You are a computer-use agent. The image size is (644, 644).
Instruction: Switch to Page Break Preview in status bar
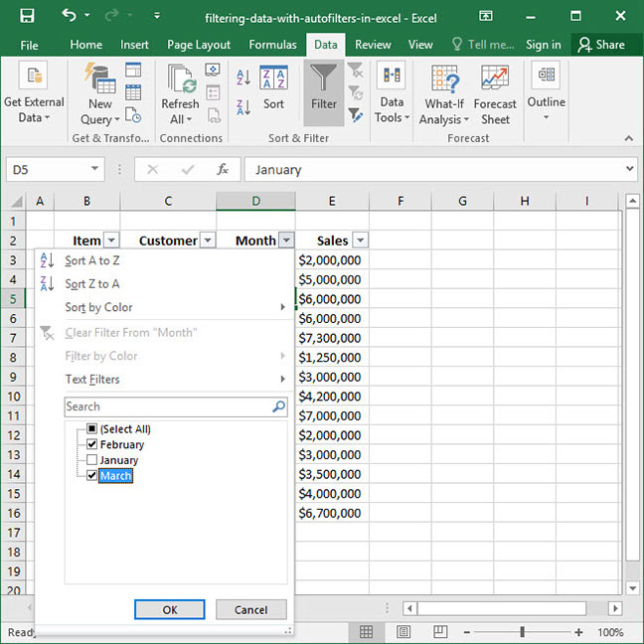point(440,632)
